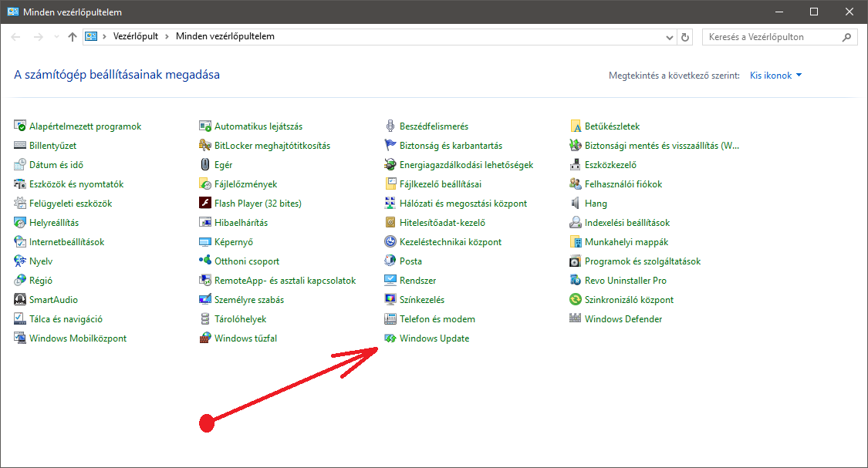Open Eszközök és nyomtatók link
Image resolution: width=868 pixels, height=468 pixels.
[x=76, y=183]
